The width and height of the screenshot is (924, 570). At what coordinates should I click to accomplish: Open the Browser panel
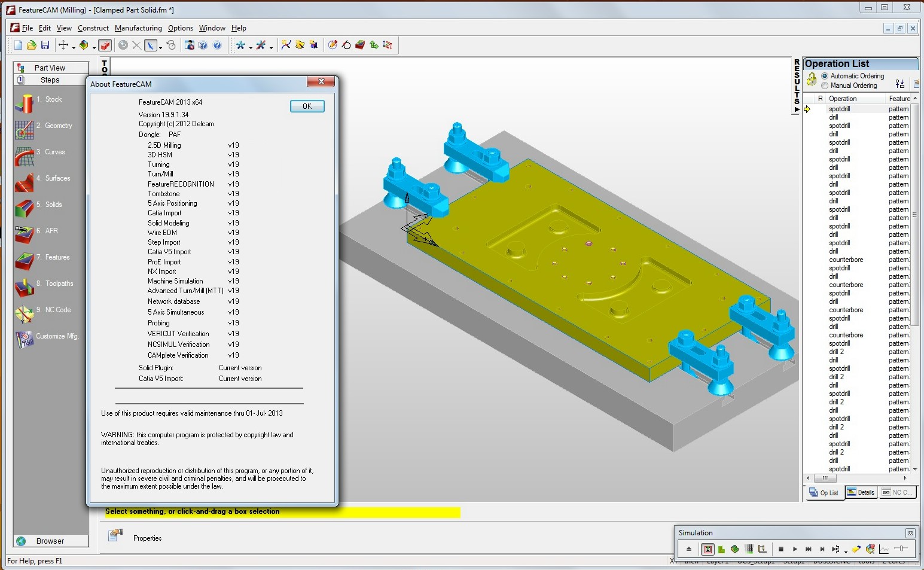point(51,541)
